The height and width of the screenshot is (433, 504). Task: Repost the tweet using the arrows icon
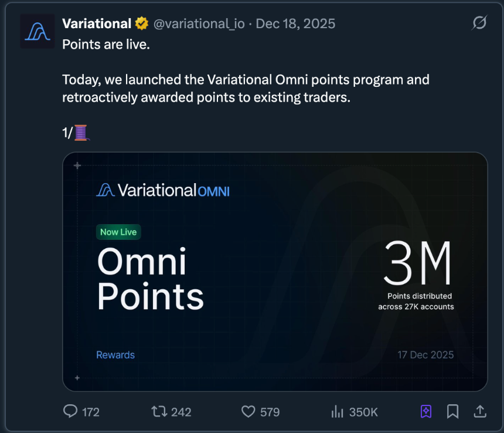(x=159, y=411)
